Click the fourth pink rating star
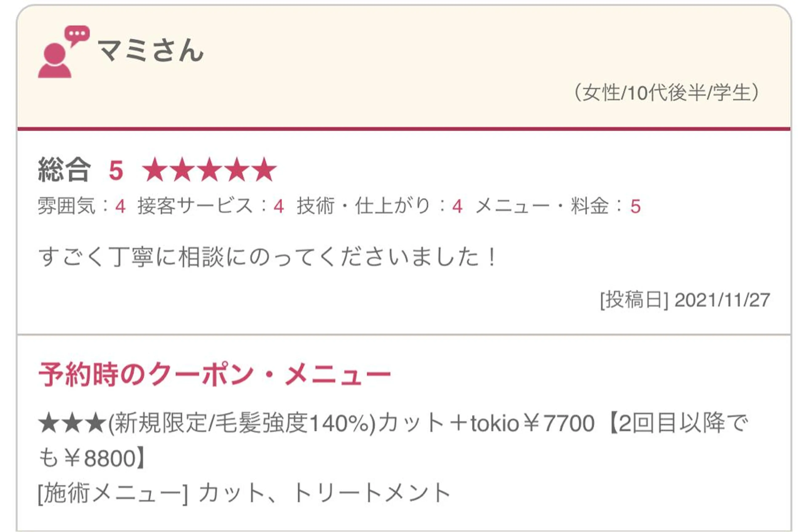Viewport: 808px width, 532px height. coord(236,169)
